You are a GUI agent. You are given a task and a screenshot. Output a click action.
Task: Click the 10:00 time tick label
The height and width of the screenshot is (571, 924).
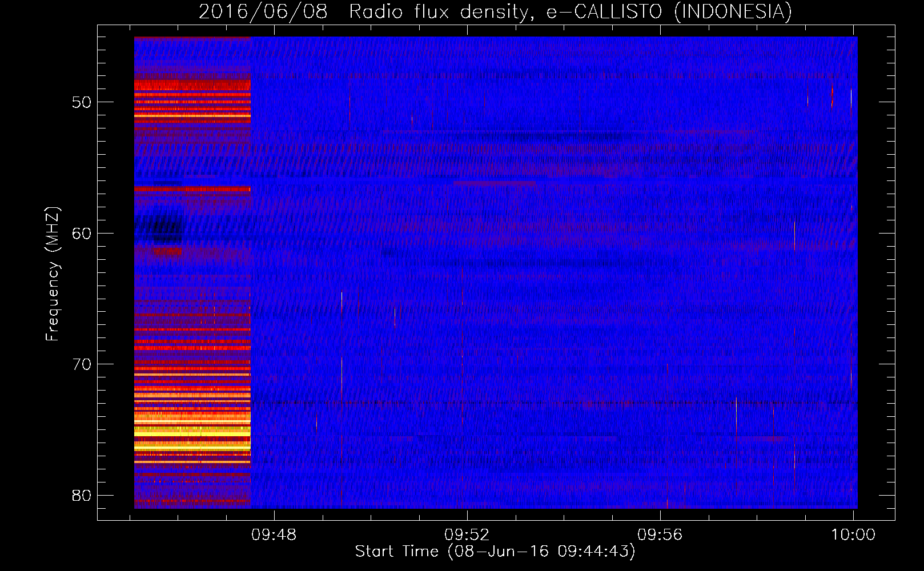tap(853, 535)
